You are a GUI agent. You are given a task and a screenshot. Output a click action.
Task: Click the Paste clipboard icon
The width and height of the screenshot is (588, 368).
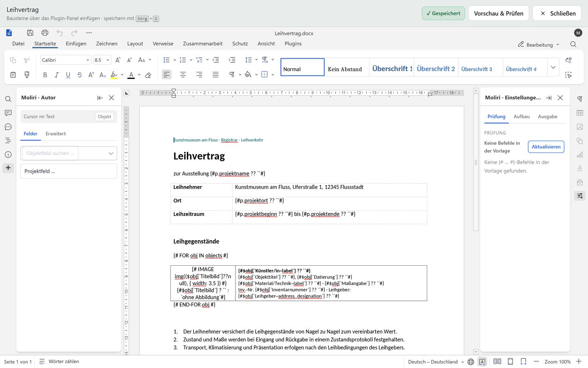point(13,75)
